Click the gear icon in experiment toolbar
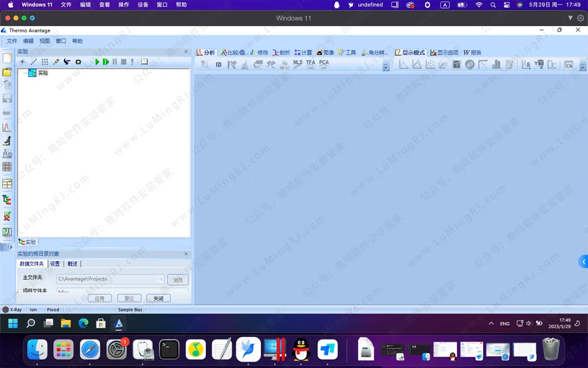 (78, 62)
